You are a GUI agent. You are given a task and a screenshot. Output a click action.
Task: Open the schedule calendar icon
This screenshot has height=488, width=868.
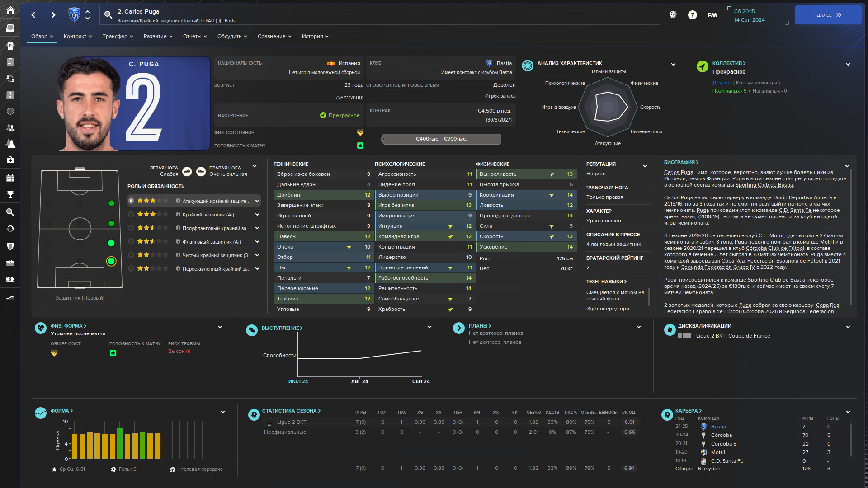(10, 178)
